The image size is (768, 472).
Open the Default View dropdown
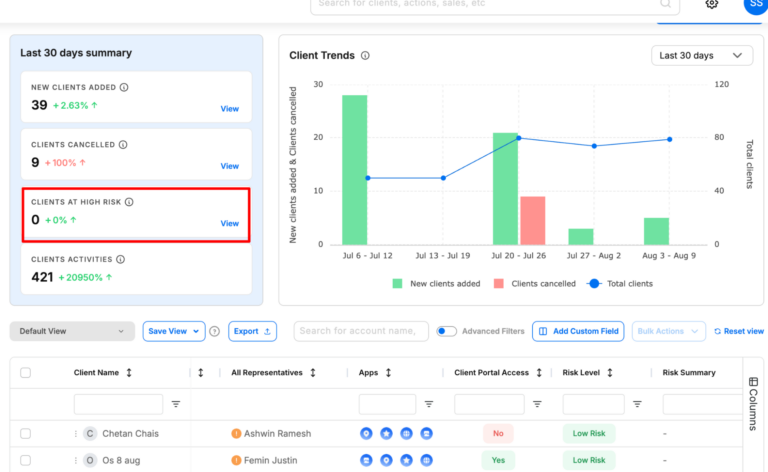72,331
